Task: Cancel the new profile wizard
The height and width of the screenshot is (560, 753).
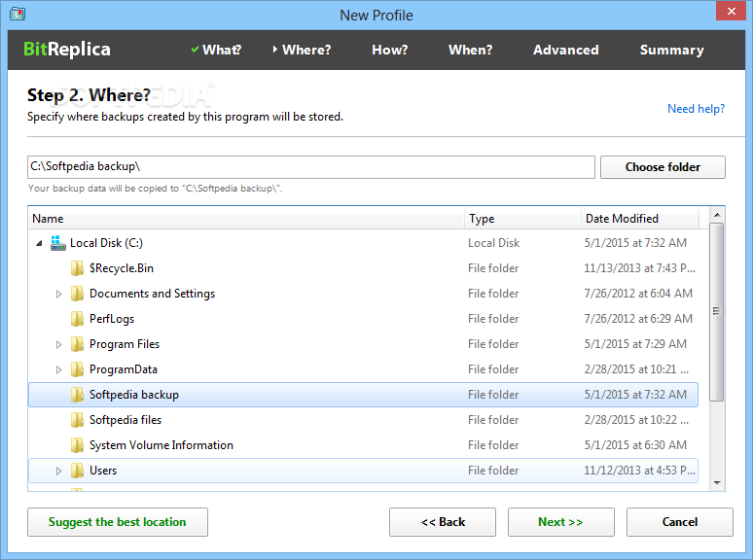Action: (x=679, y=522)
